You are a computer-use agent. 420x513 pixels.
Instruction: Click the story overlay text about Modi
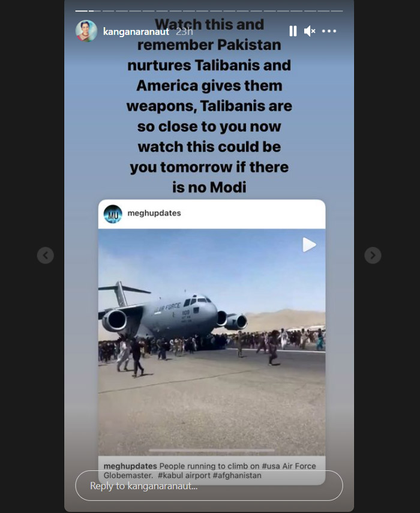pyautogui.click(x=209, y=106)
